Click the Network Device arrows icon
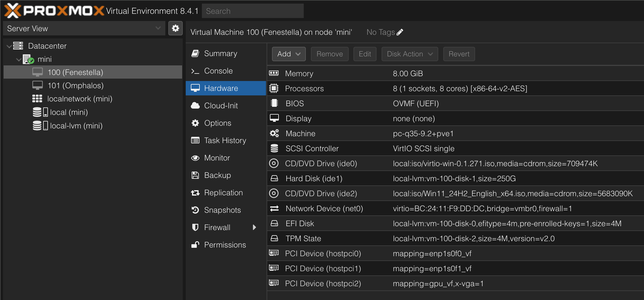Image resolution: width=644 pixels, height=300 pixels. [274, 208]
